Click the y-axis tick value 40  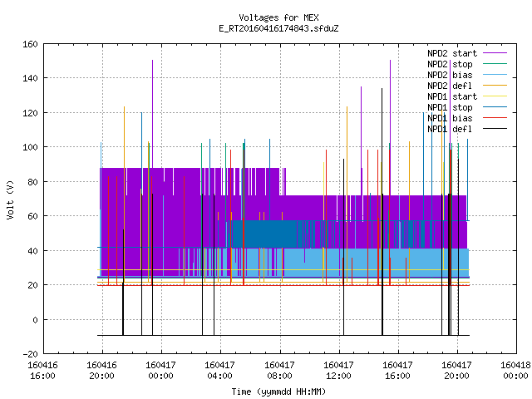(32, 251)
